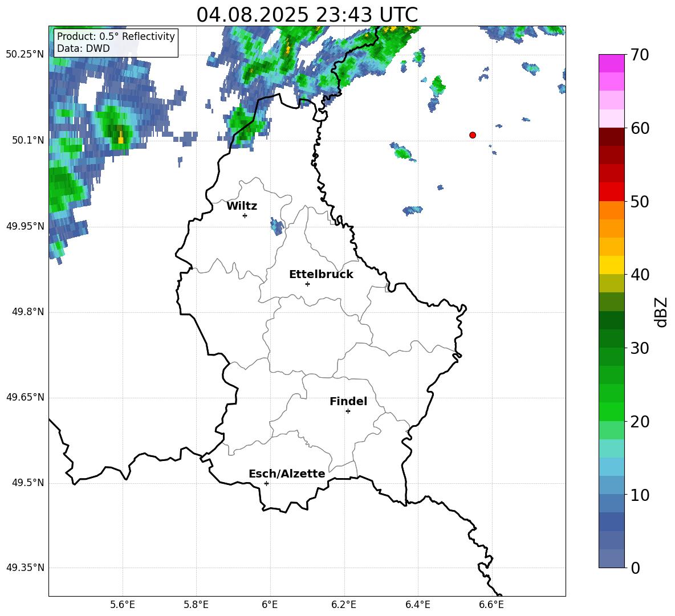Click the 49.8°N latitude label

click(x=27, y=312)
